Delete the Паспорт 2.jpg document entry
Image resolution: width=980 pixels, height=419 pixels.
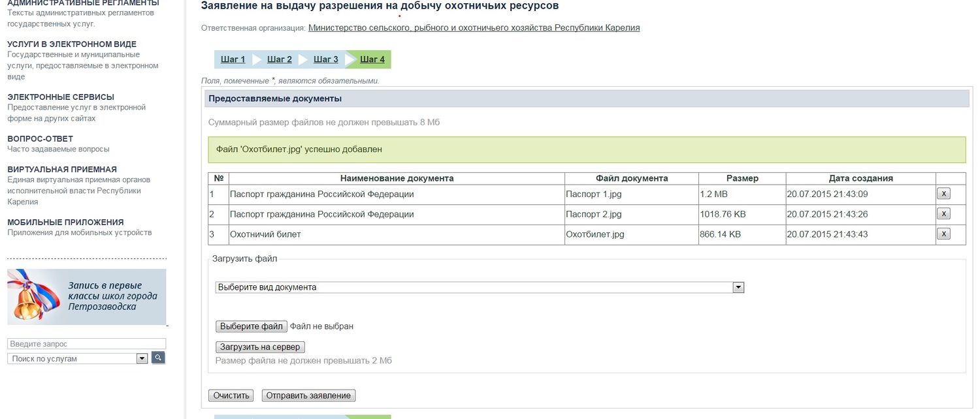[x=943, y=214]
